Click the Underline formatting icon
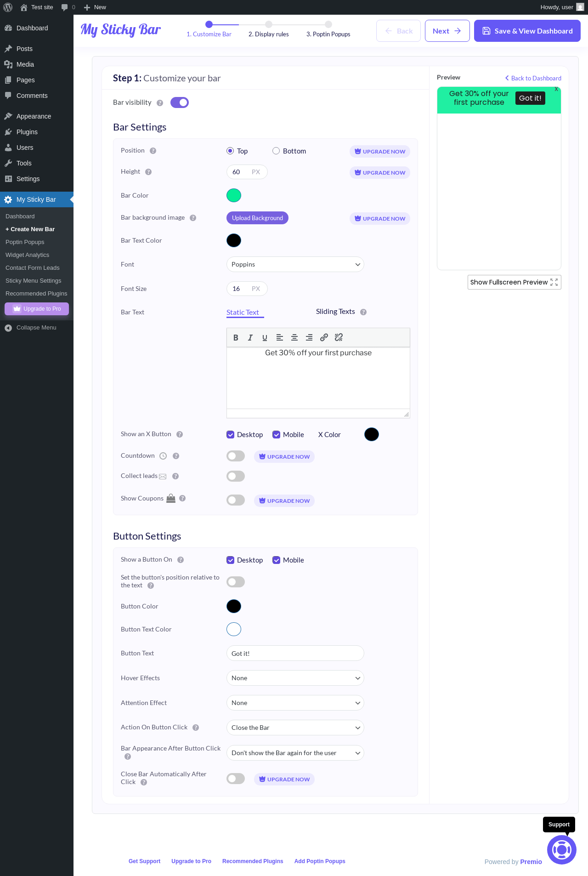The width and height of the screenshot is (588, 876). pyautogui.click(x=265, y=337)
